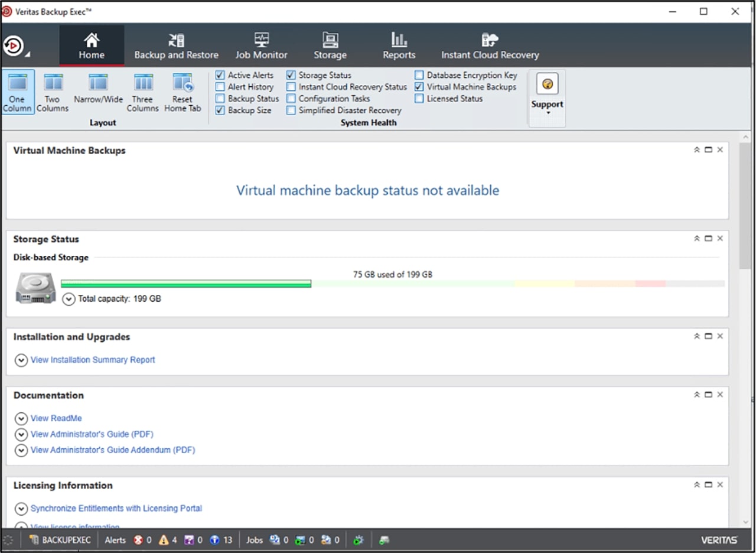Click the disk storage drive icon

[x=36, y=288]
